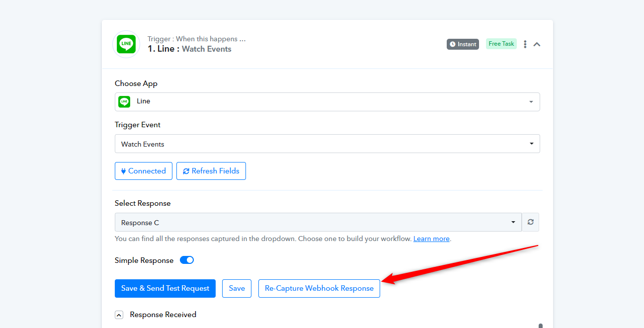Click the Refresh Fields button
This screenshot has width=644, height=328.
[x=211, y=171]
